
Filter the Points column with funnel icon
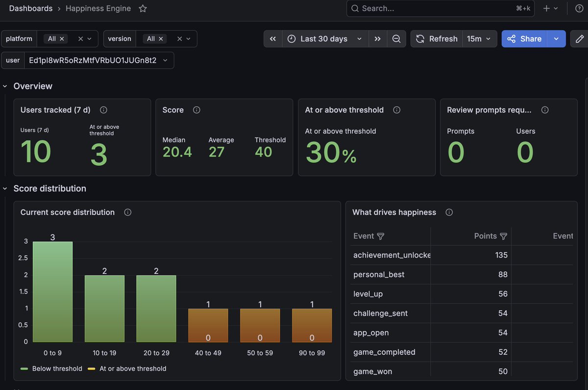pos(503,236)
